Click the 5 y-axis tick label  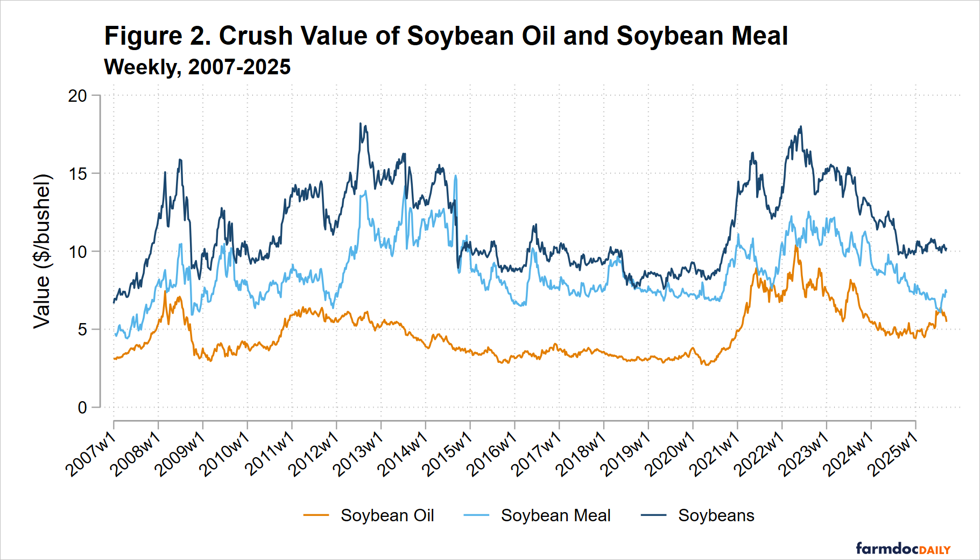pyautogui.click(x=82, y=330)
